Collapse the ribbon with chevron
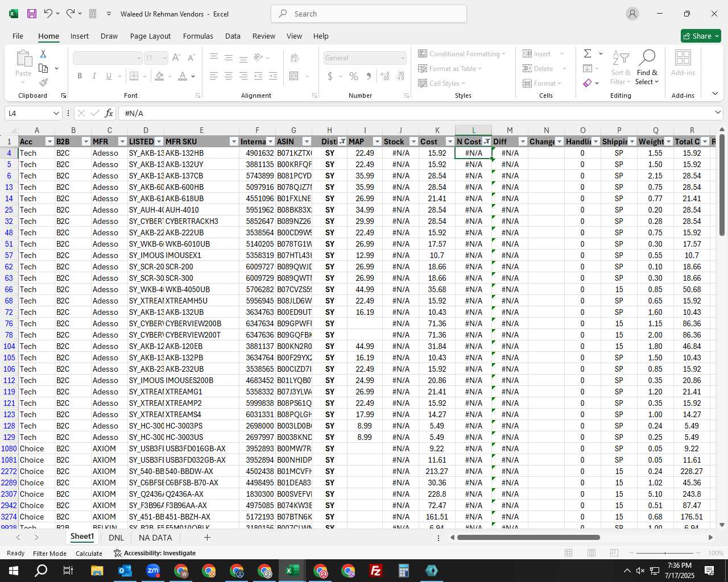728x582 pixels. (x=715, y=94)
